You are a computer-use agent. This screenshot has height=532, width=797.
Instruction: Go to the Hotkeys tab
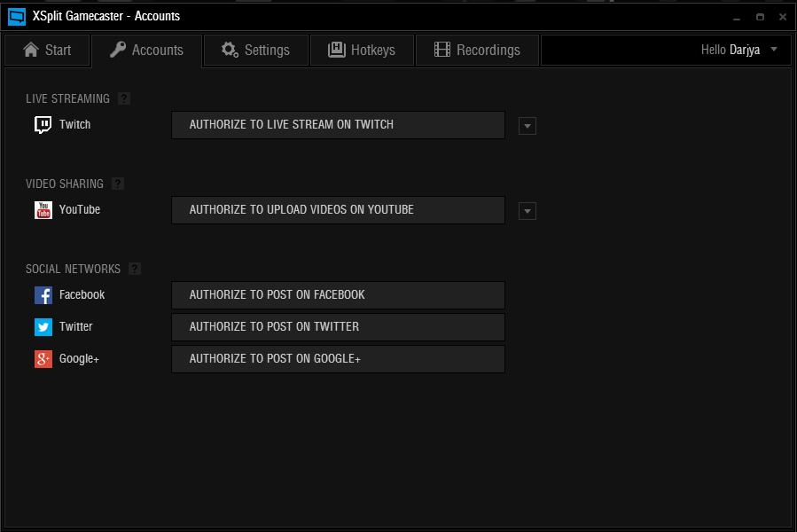(362, 50)
